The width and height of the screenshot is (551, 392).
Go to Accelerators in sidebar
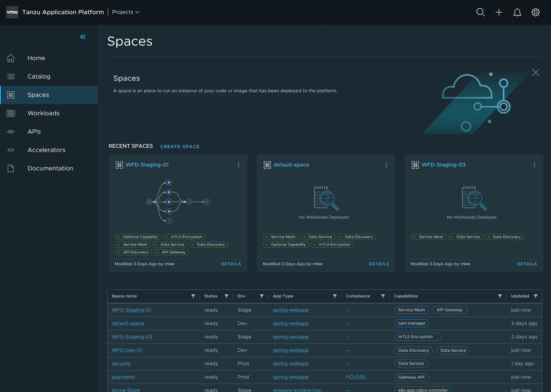(x=49, y=150)
